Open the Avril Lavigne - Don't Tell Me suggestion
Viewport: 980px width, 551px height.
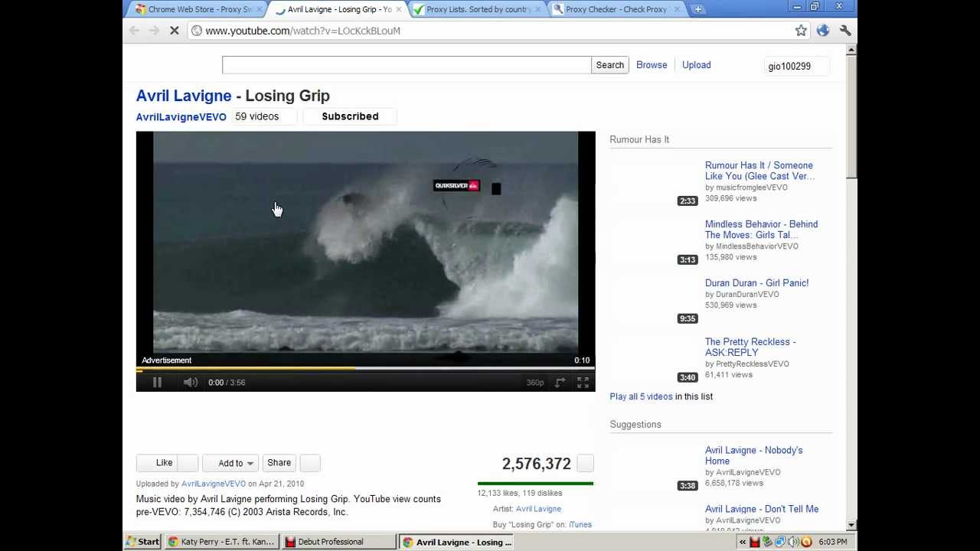762,509
